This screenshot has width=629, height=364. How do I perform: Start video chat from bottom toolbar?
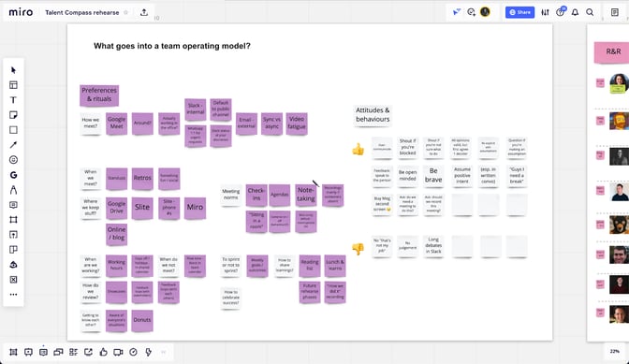118,352
